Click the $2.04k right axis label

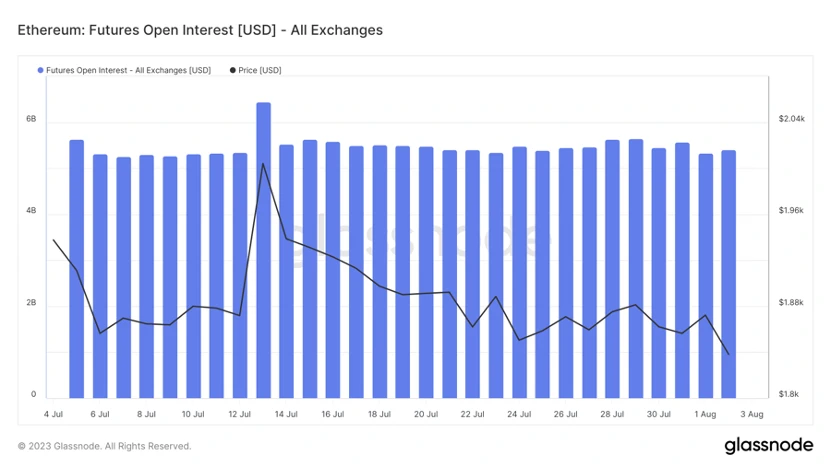click(791, 119)
